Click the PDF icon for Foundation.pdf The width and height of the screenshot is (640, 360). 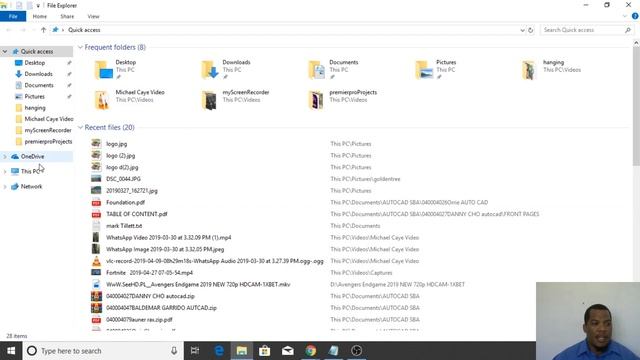click(96, 202)
